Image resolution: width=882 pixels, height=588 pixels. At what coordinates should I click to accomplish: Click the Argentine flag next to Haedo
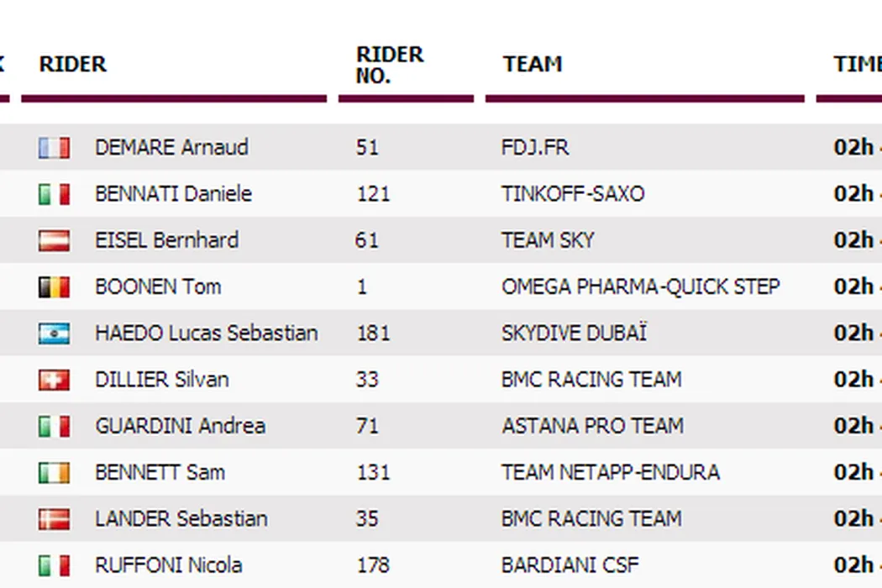coord(54,333)
